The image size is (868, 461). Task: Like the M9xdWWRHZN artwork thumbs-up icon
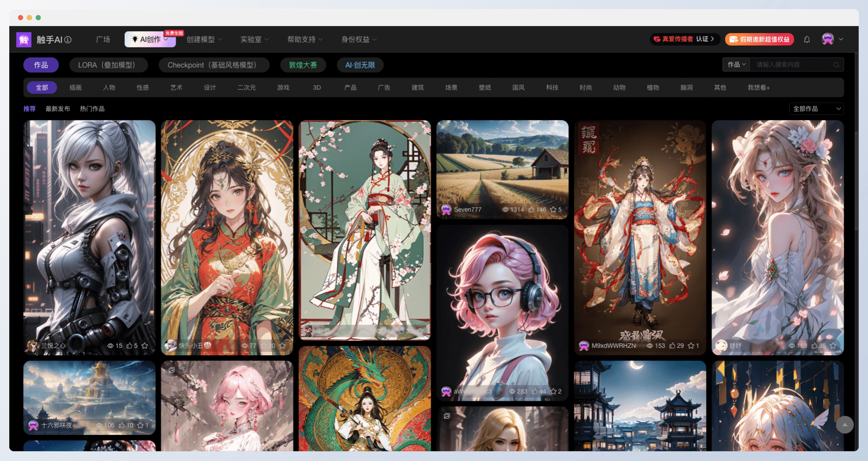click(x=672, y=346)
